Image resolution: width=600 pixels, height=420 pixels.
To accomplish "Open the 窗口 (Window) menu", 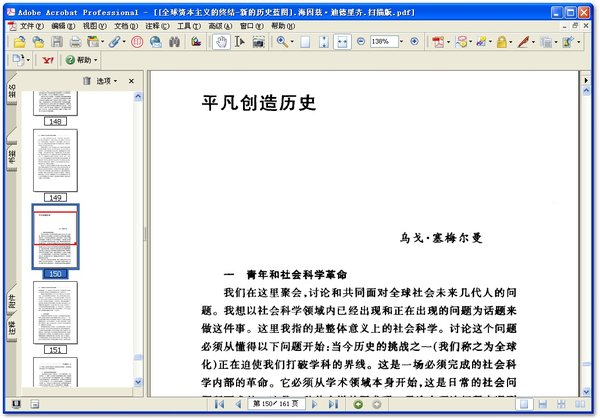I will pyautogui.click(x=251, y=26).
